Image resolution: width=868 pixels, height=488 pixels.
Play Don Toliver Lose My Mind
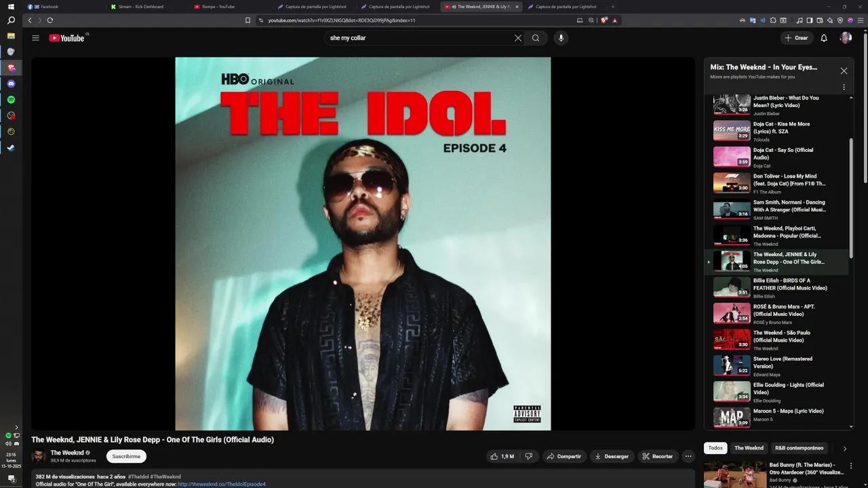[x=776, y=183]
